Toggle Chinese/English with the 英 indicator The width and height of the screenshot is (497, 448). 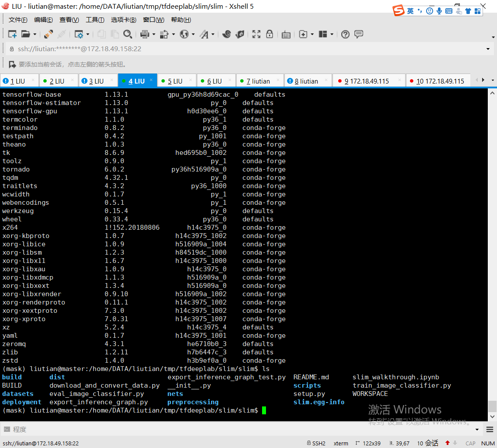(x=410, y=11)
